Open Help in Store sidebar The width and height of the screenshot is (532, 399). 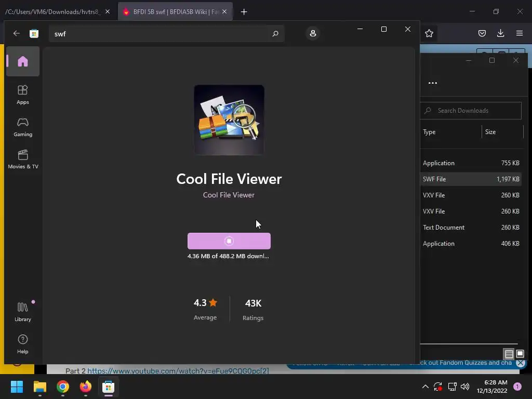coord(23,344)
